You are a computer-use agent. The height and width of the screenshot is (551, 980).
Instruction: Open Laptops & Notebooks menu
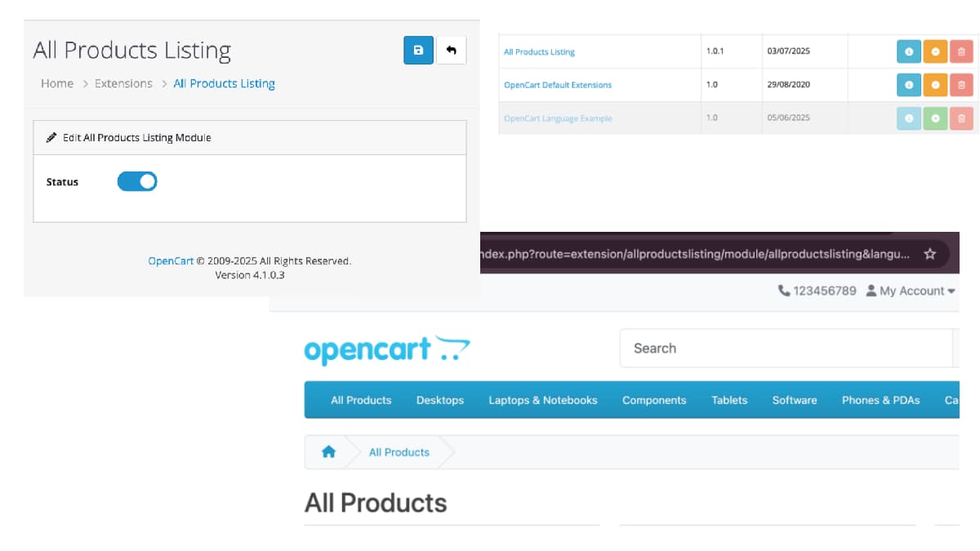543,400
